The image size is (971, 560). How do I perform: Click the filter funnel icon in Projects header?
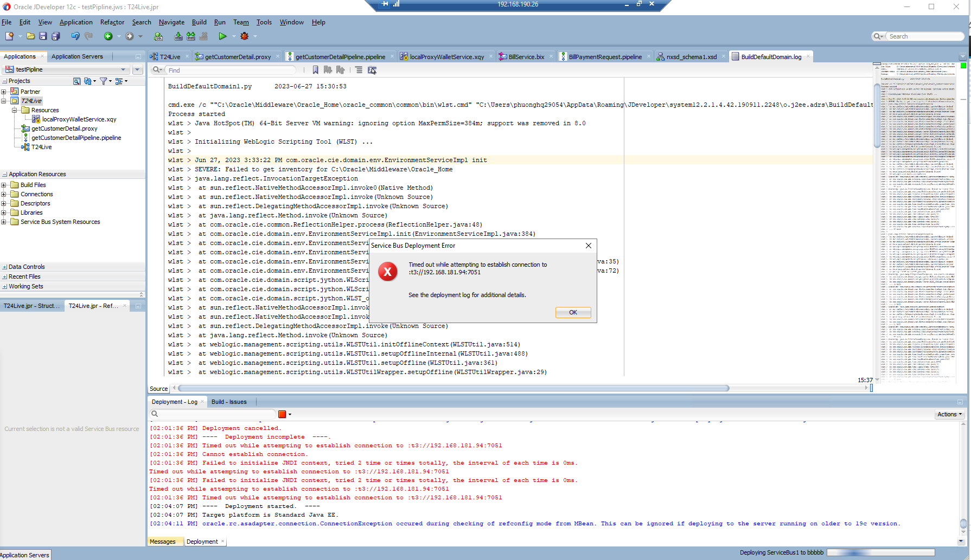click(104, 81)
